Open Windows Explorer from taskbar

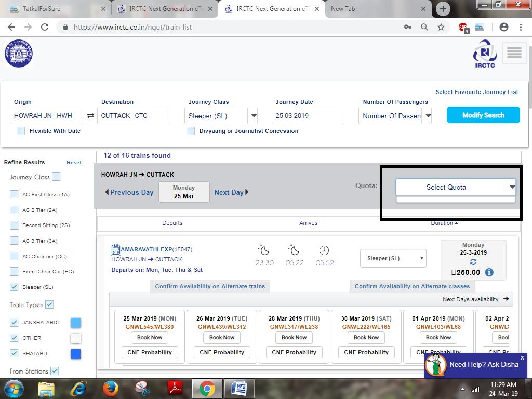click(46, 389)
